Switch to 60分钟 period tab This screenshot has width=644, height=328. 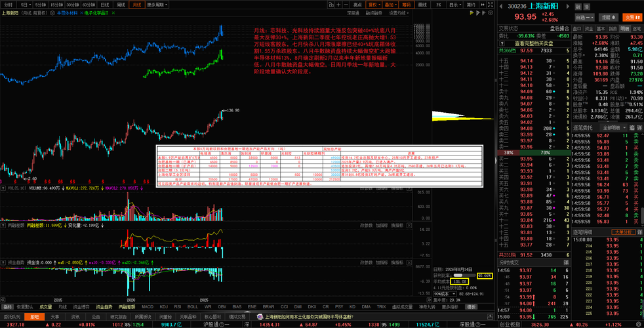pyautogui.click(x=89, y=5)
